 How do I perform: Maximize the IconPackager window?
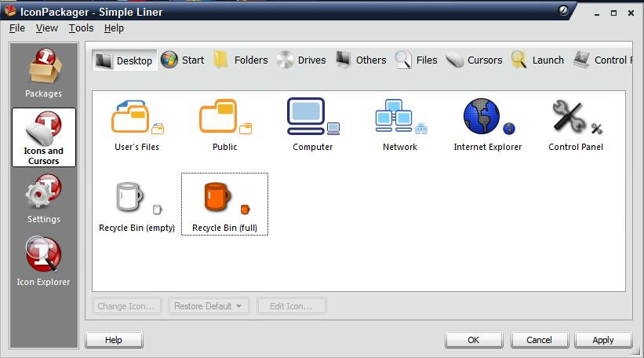point(613,13)
